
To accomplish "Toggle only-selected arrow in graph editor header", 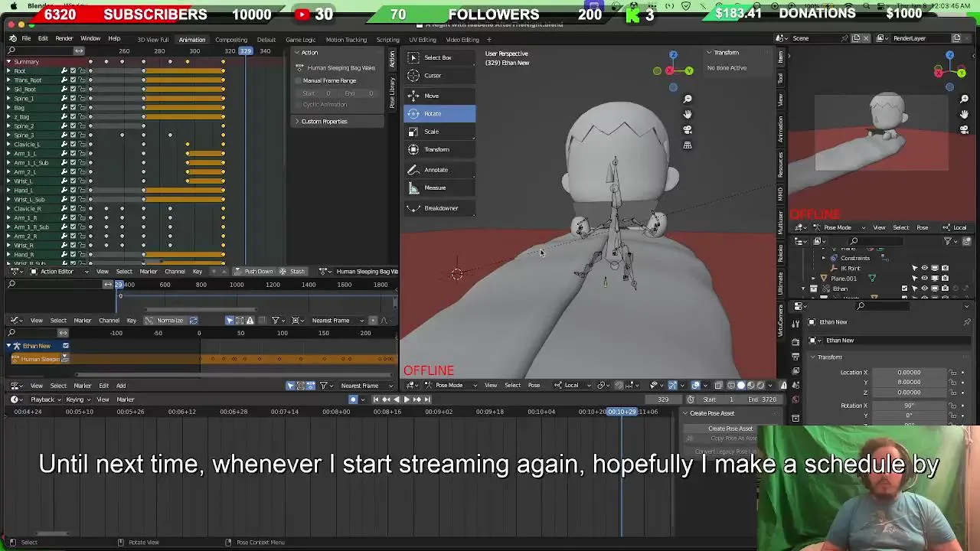I will pyautogui.click(x=229, y=321).
